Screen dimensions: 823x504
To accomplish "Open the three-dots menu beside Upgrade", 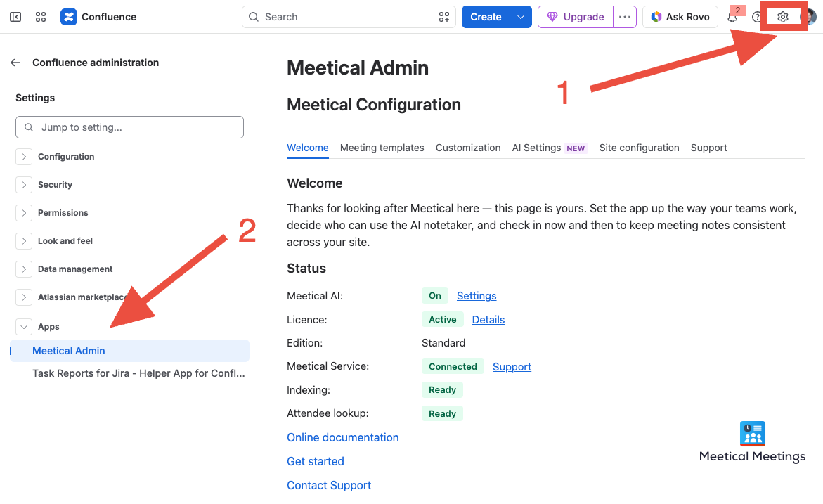I will click(x=625, y=17).
